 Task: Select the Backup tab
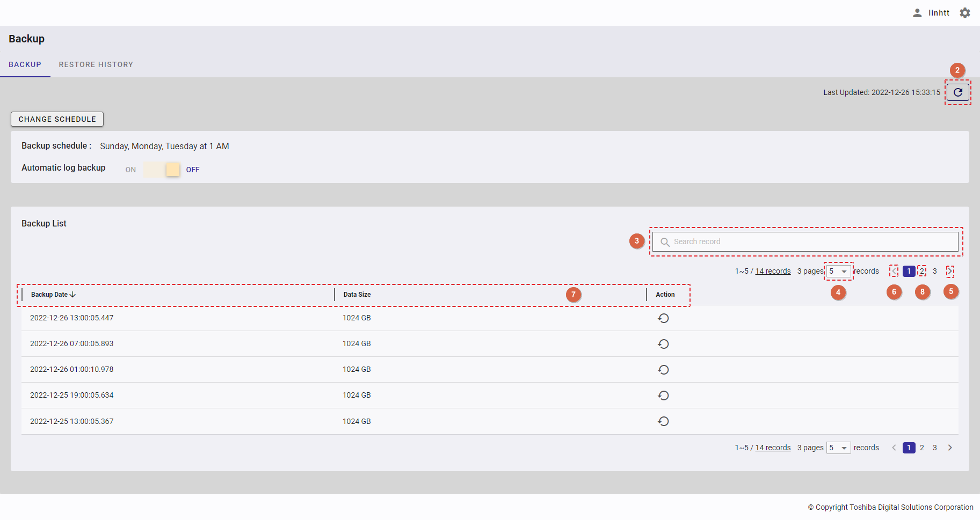coord(25,64)
